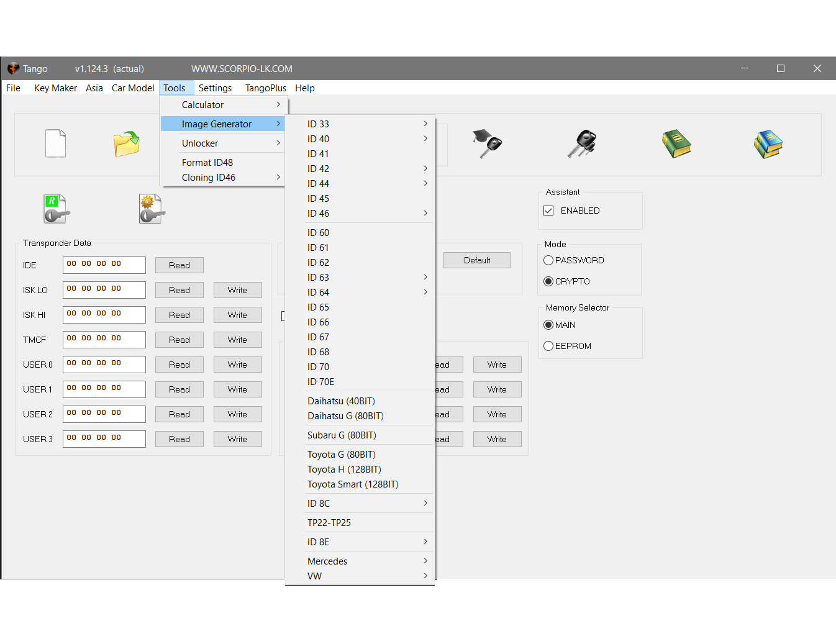Select PASSWORD mode radio button
836x644 pixels.
pos(548,260)
